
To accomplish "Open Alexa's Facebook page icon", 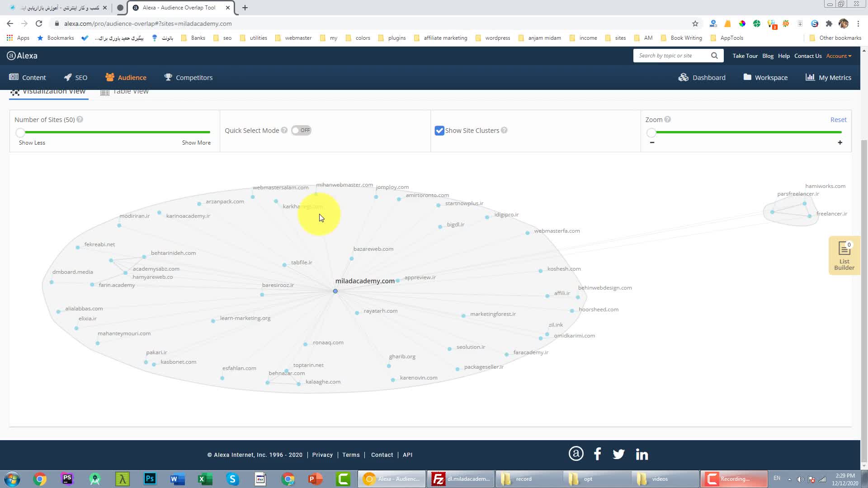I will pyautogui.click(x=597, y=454).
